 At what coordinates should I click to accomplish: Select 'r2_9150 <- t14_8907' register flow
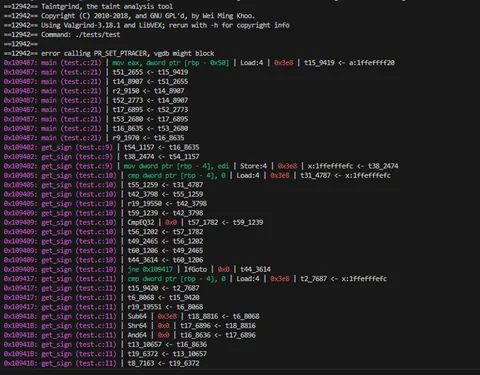[148, 91]
